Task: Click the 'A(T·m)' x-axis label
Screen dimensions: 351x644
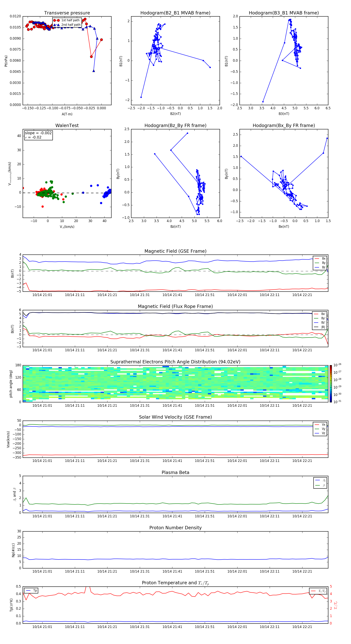Action: point(67,114)
